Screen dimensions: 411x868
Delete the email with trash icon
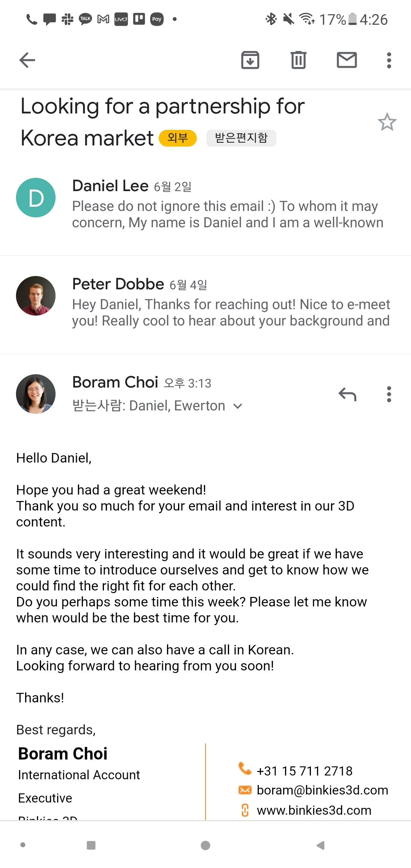pyautogui.click(x=298, y=60)
